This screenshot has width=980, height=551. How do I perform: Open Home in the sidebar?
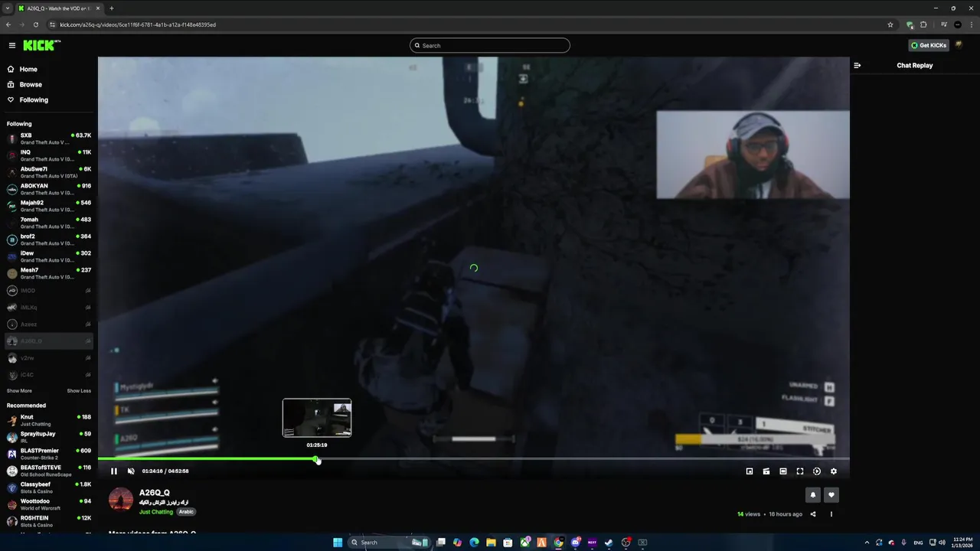pos(28,69)
